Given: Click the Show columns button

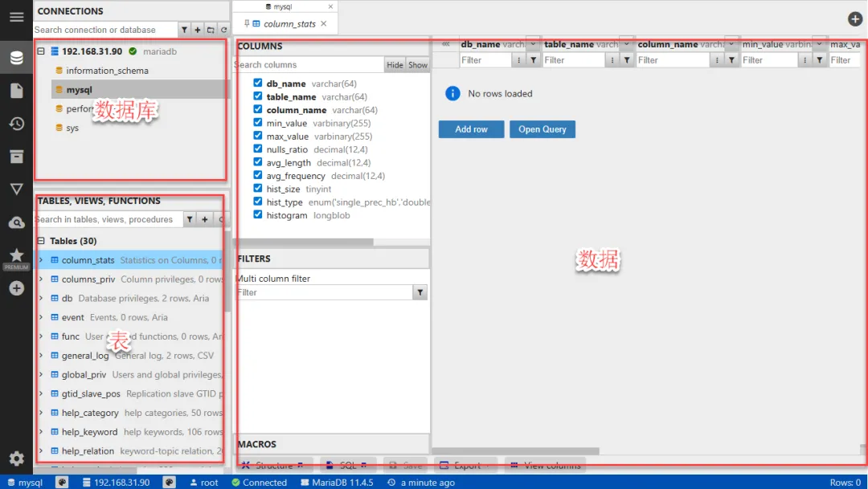Looking at the screenshot, I should pyautogui.click(x=418, y=65).
